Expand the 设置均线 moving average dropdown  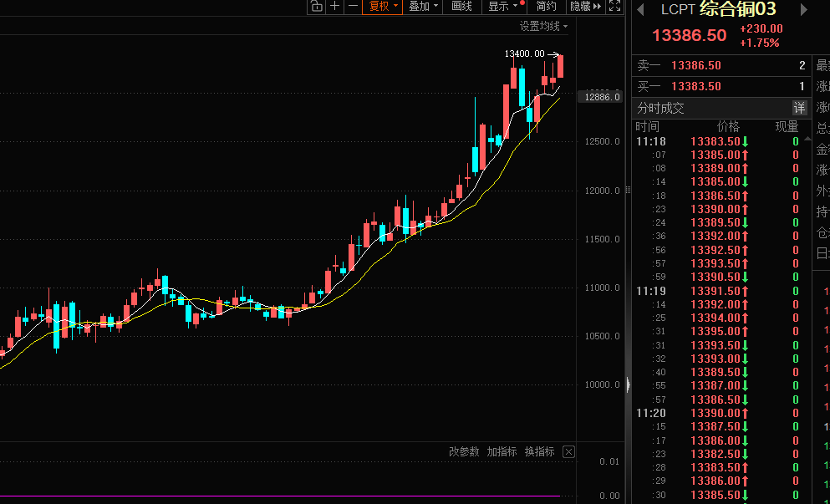[543, 27]
